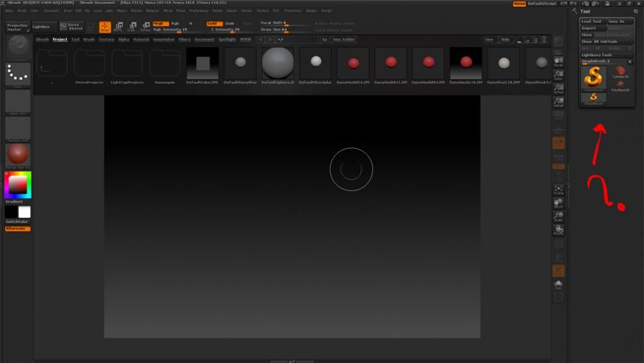This screenshot has height=363, width=644.
Task: Click the AAHalf icon
Action: tap(558, 102)
